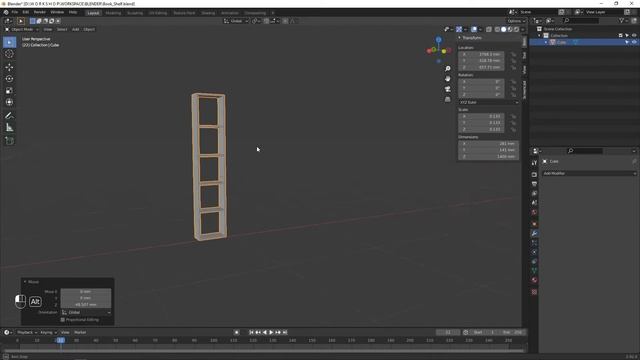Select the Select Box tool in the toolbar
The height and width of the screenshot is (360, 640).
[9, 42]
